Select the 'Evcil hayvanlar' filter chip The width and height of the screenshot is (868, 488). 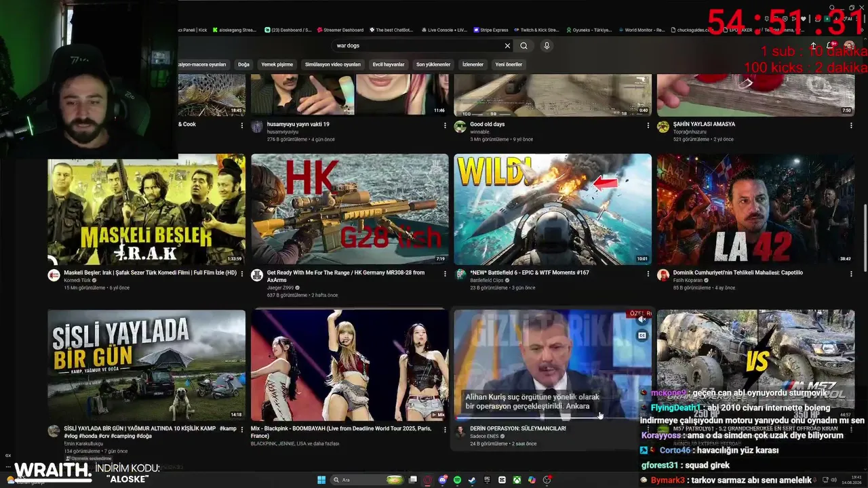389,64
